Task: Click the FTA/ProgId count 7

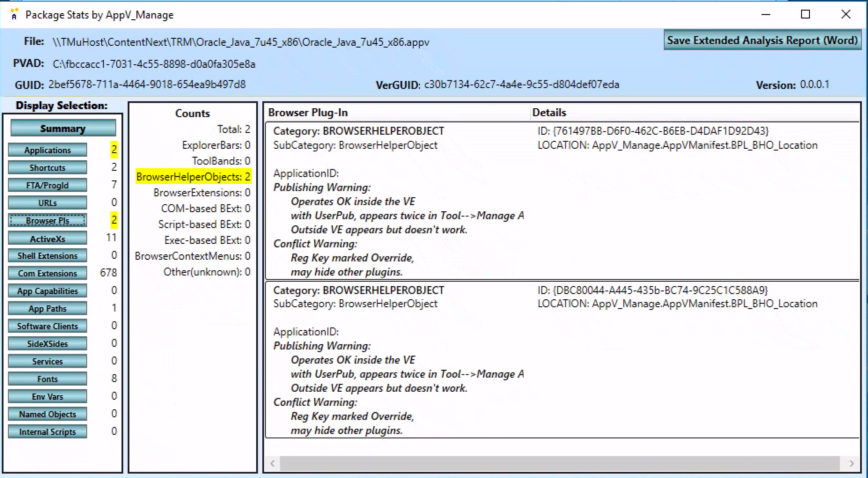Action: 114,184
